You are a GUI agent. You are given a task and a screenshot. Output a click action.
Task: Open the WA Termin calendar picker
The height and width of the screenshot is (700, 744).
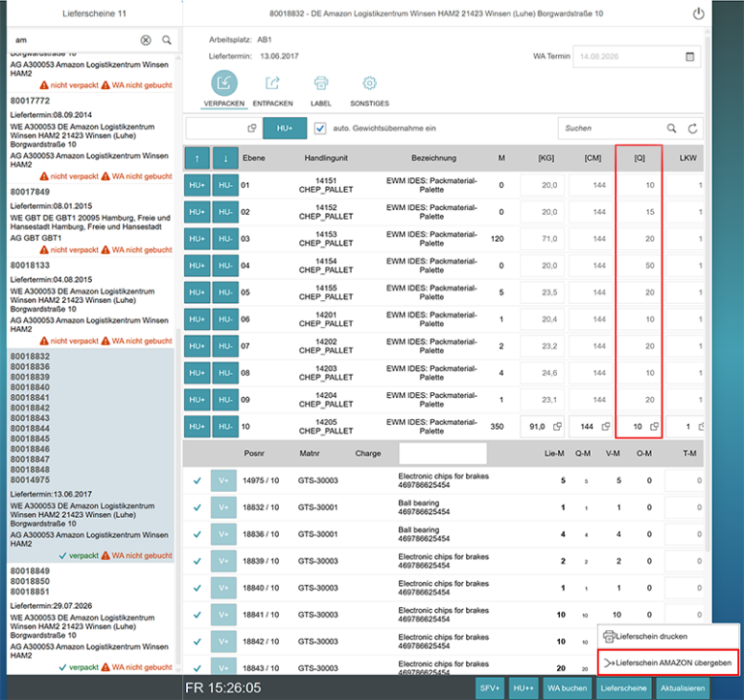point(690,56)
